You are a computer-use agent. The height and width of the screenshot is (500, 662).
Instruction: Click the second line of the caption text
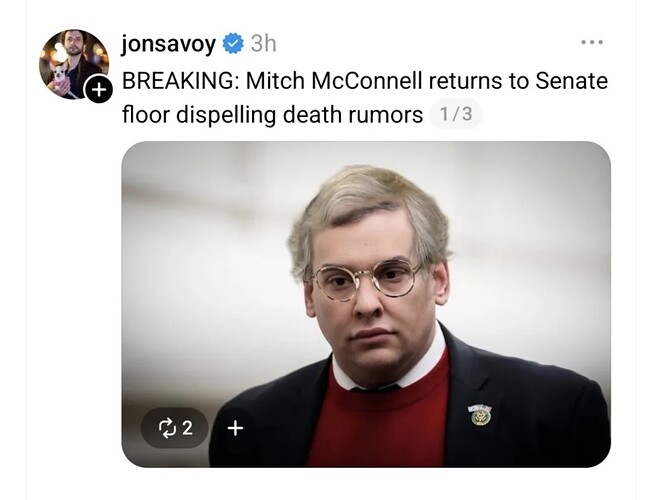tap(272, 114)
